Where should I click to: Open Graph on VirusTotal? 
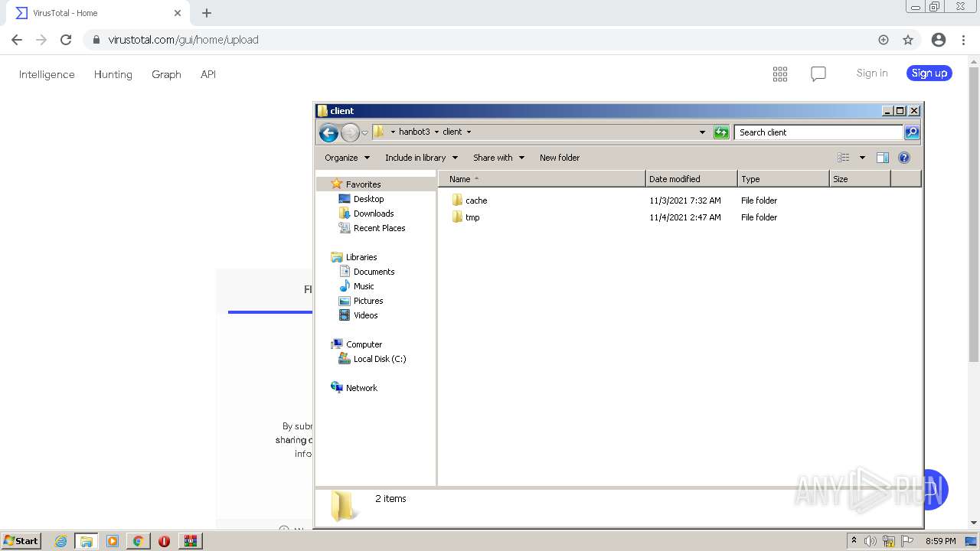(166, 74)
